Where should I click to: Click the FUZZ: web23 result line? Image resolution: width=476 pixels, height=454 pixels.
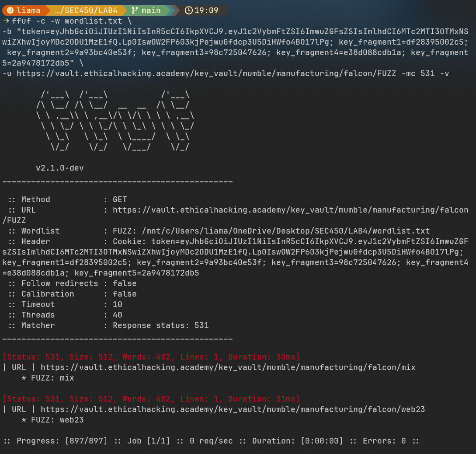(52, 420)
